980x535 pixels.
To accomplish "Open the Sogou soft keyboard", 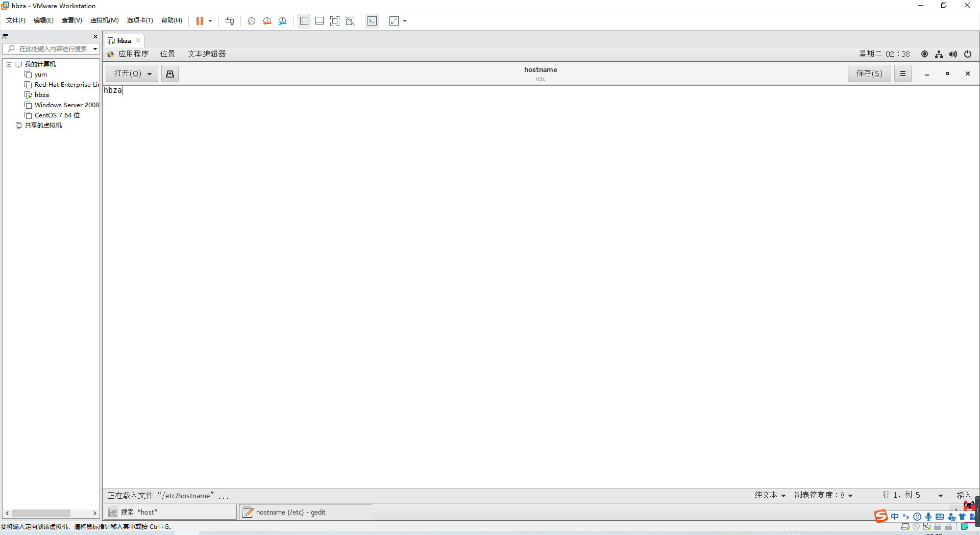I will pos(939,517).
